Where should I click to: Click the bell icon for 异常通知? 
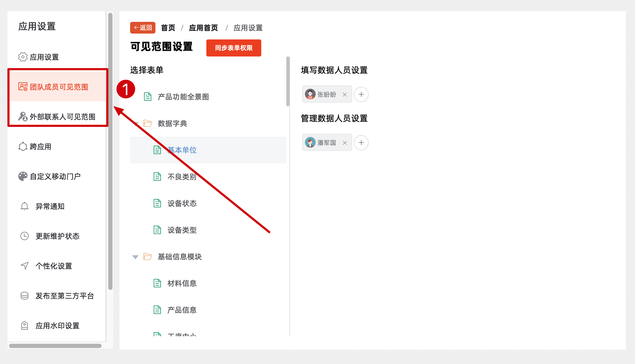[x=25, y=206]
